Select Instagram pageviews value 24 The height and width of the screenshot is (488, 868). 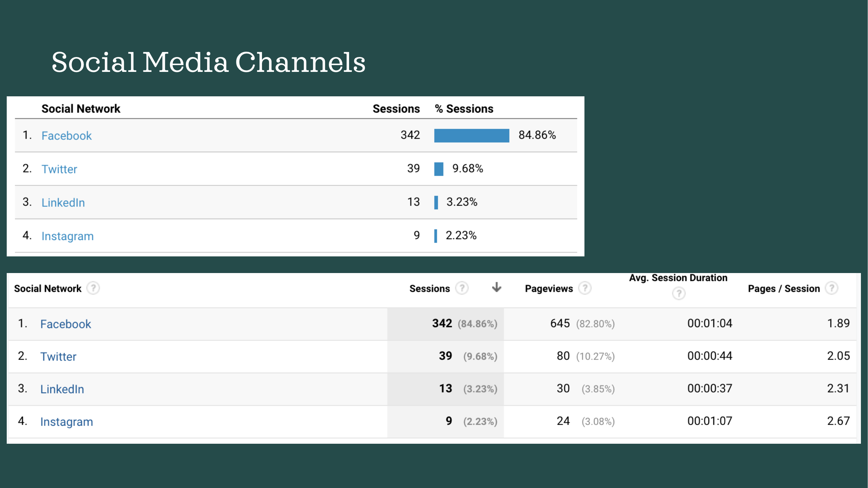point(563,421)
